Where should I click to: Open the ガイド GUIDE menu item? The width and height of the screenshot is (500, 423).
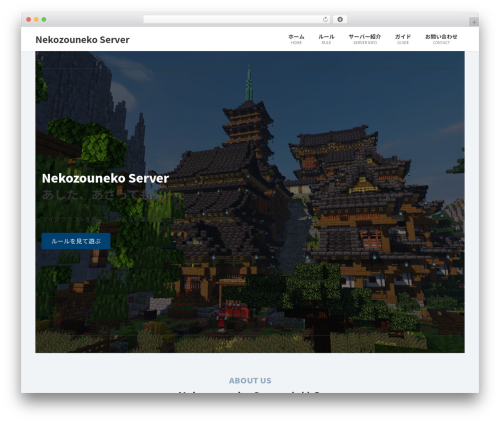(403, 39)
